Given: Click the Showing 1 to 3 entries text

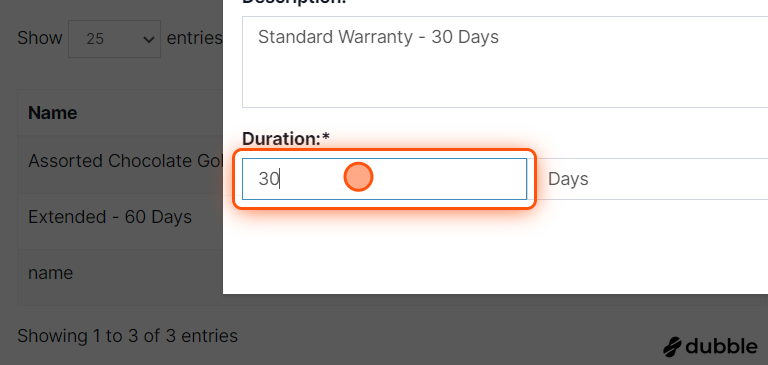Looking at the screenshot, I should coord(127,336).
